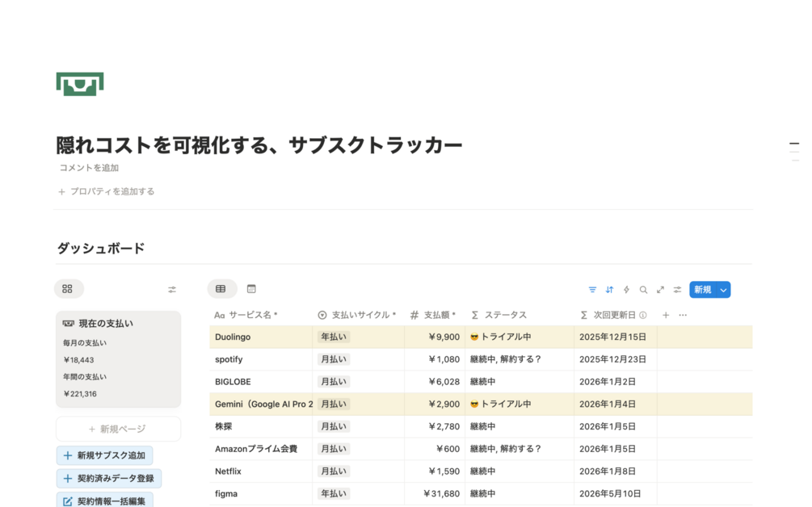Select the ¥6,028 amount cell
Image resolution: width=812 pixels, height=507 pixels.
pos(435,382)
